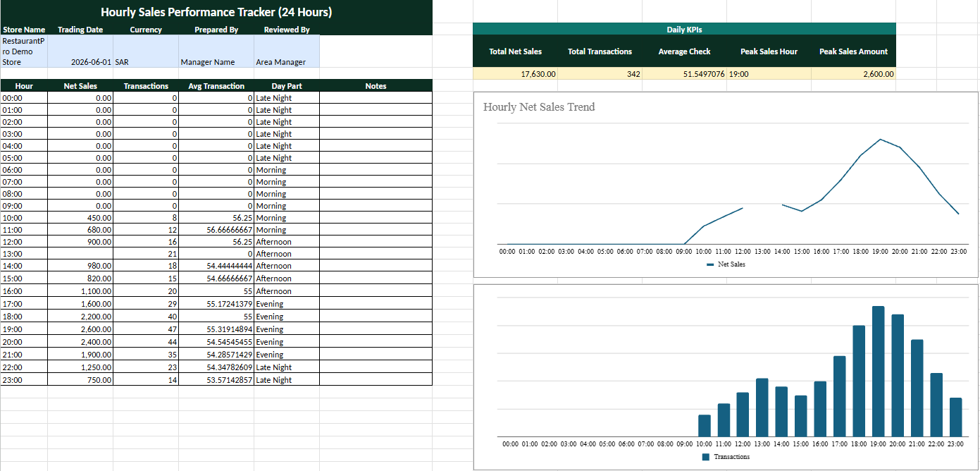980x471 pixels.
Task: Select the Notes cell in the 19:00 row
Action: pos(376,329)
